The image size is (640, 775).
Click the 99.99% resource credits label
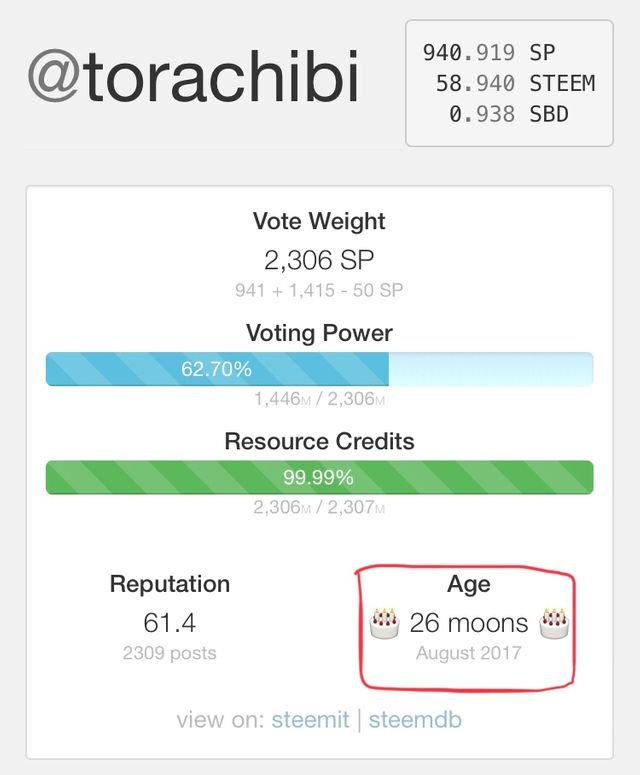pos(319,477)
